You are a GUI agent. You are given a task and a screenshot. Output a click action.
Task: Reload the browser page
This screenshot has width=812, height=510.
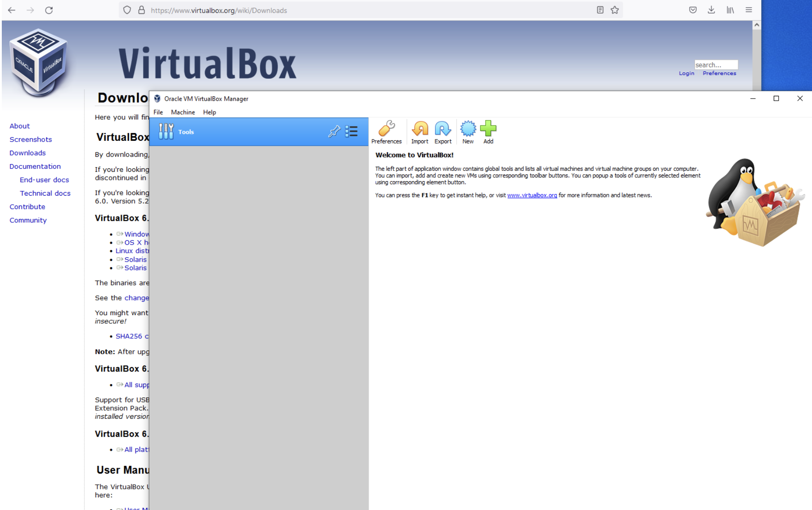(x=49, y=10)
